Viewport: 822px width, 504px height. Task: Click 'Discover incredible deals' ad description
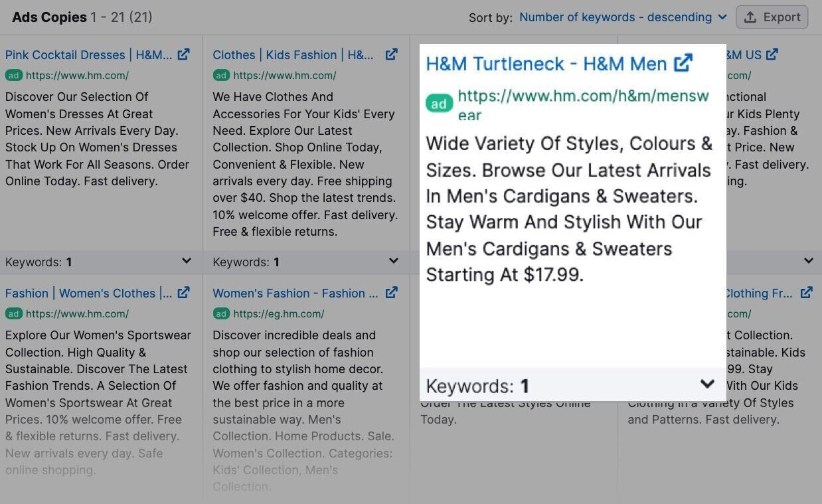pyautogui.click(x=303, y=411)
